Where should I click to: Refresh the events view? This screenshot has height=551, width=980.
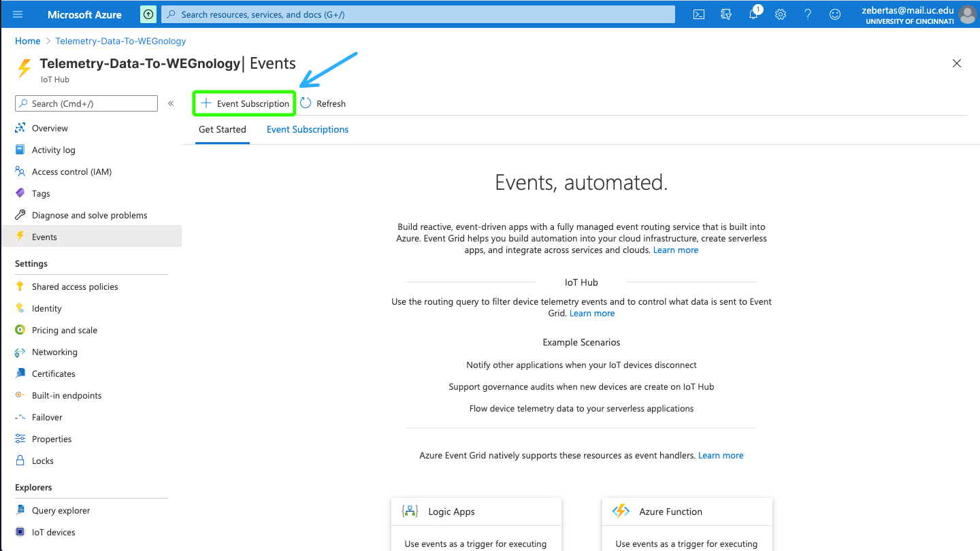tap(323, 103)
